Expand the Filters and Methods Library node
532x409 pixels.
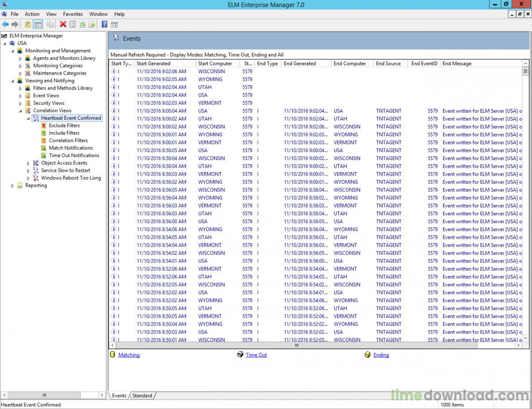coord(20,88)
